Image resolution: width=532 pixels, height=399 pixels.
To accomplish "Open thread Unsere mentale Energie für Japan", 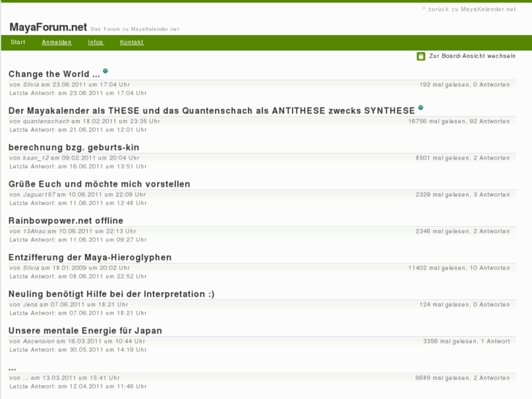I will pos(85,331).
